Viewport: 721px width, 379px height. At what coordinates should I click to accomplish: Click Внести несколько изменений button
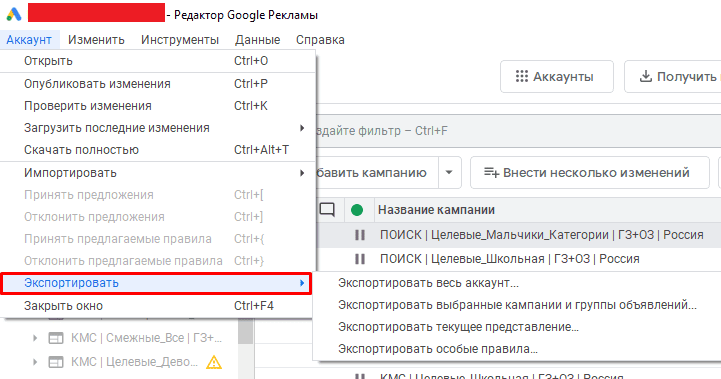point(589,172)
